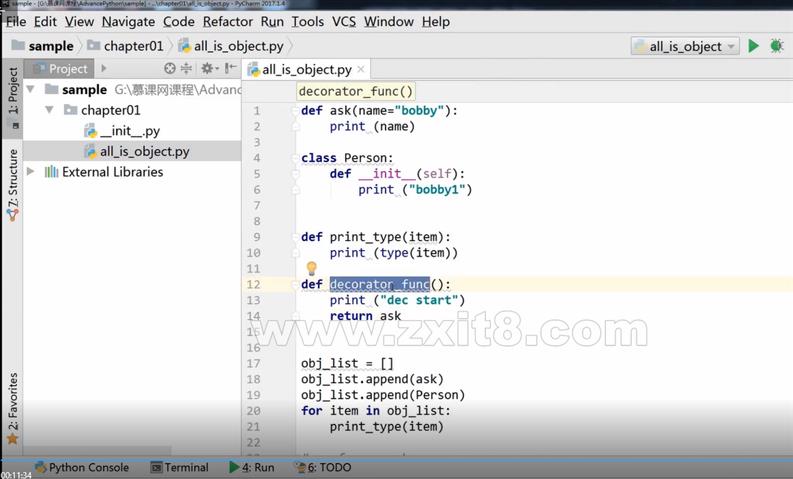Viewport: 793px width, 479px height.
Task: Collapse the chapter01 folder node
Action: [x=49, y=110]
